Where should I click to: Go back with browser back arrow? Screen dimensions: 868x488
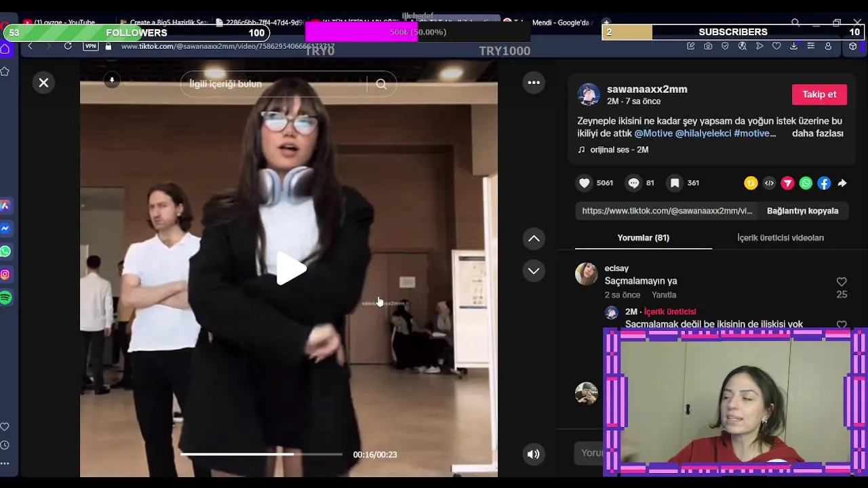(30, 46)
